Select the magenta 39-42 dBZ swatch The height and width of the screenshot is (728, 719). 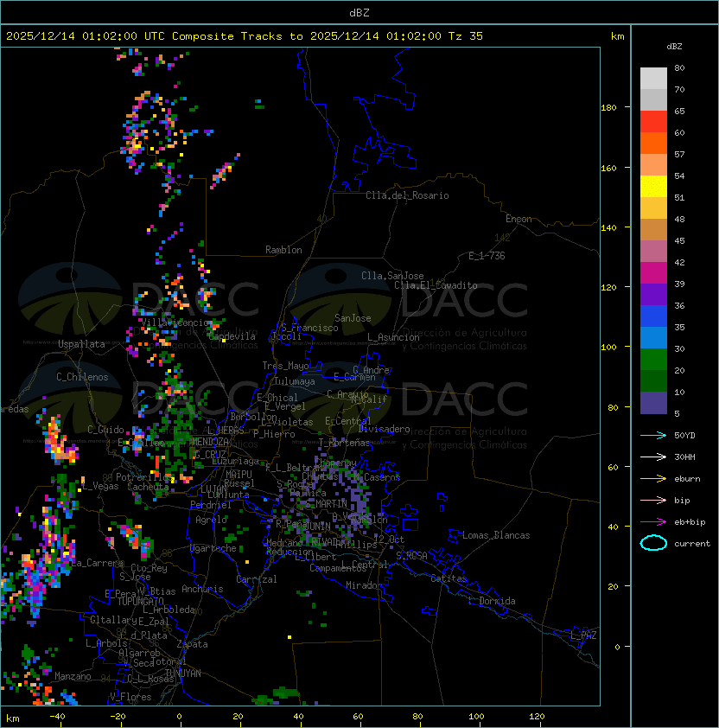click(x=653, y=272)
